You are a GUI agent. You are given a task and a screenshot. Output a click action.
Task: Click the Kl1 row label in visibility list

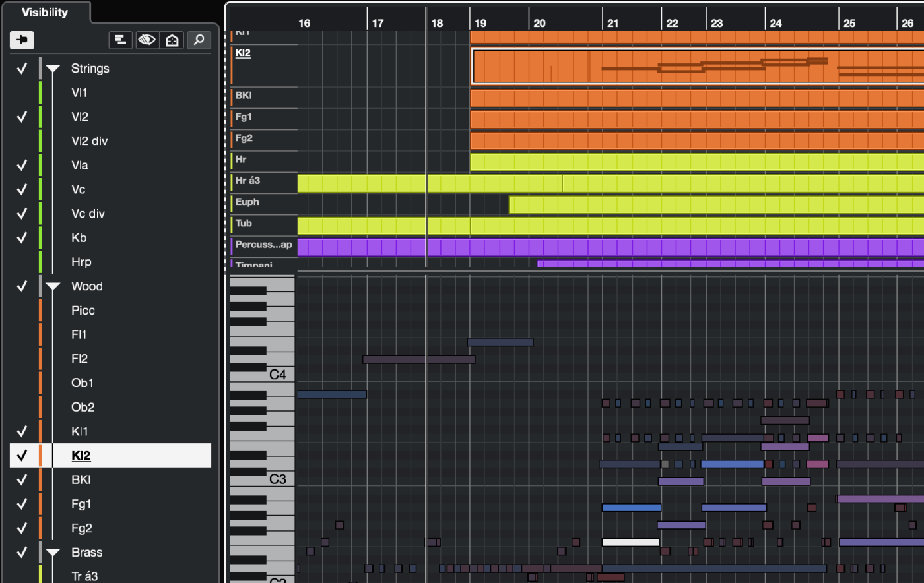pos(80,431)
